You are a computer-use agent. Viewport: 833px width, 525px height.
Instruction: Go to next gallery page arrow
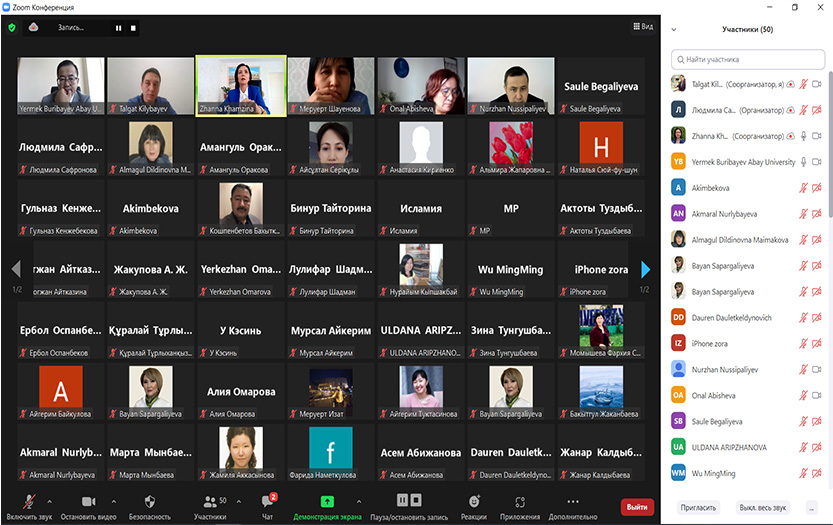[x=646, y=269]
